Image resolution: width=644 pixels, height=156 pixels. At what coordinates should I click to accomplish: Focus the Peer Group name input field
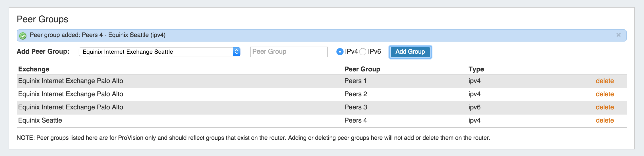click(x=289, y=52)
